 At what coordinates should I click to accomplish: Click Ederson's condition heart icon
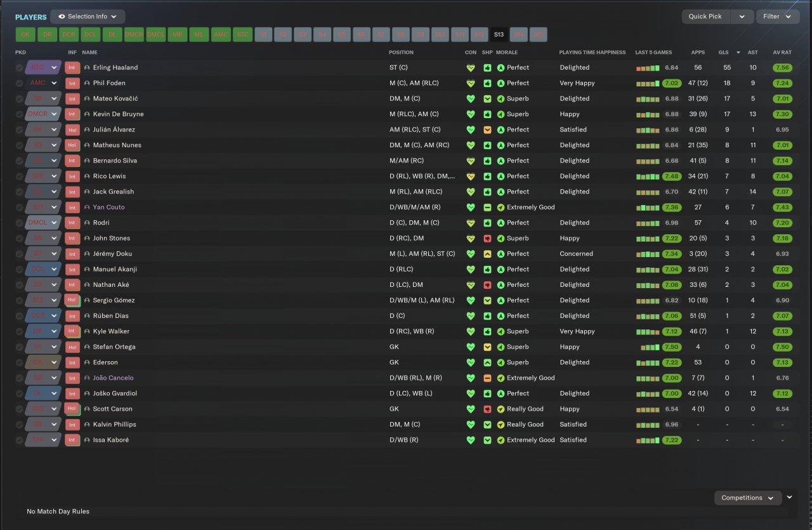click(x=471, y=363)
